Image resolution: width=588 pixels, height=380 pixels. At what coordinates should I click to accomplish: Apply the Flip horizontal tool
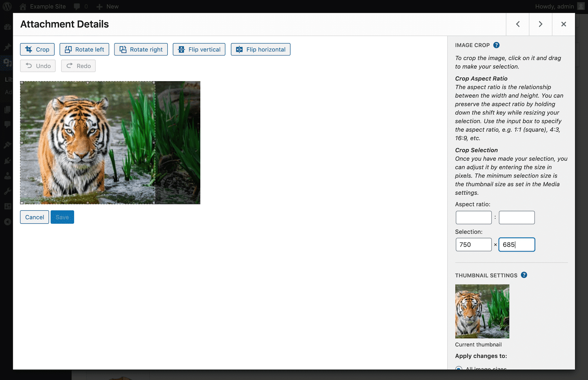pos(260,49)
